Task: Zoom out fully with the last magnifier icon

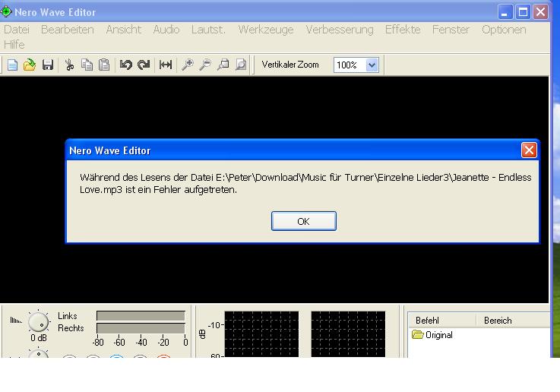Action: (241, 65)
